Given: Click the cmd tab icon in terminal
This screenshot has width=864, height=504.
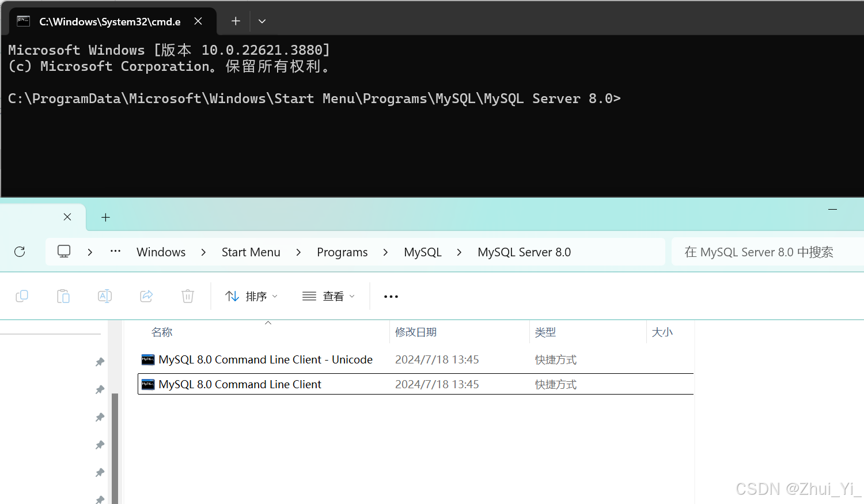Looking at the screenshot, I should click(23, 21).
